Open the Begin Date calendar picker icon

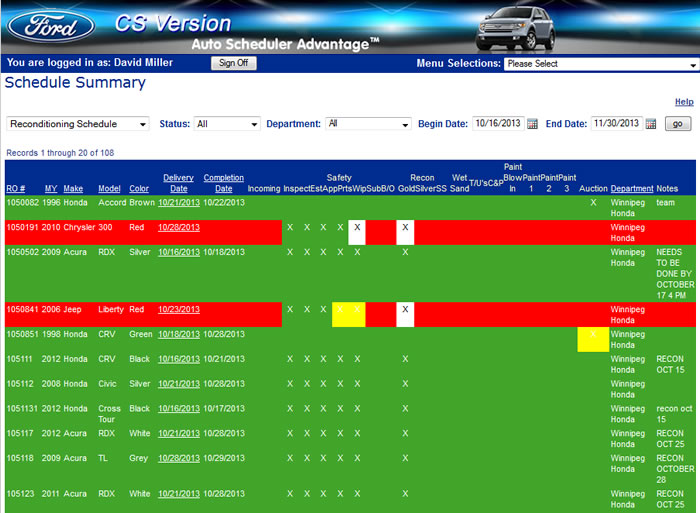click(x=532, y=124)
